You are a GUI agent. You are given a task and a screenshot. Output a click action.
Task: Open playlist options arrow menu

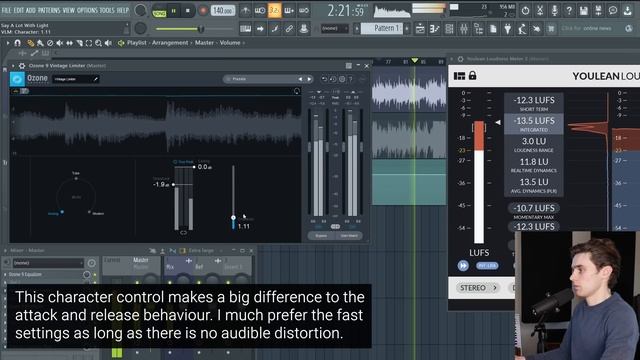(8, 43)
